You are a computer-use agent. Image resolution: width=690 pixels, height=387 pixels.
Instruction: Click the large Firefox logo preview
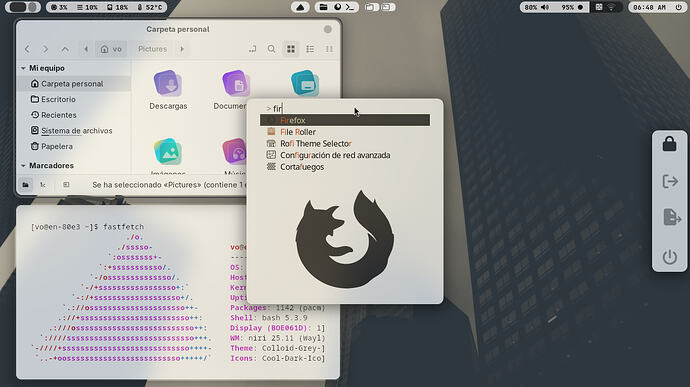point(345,240)
